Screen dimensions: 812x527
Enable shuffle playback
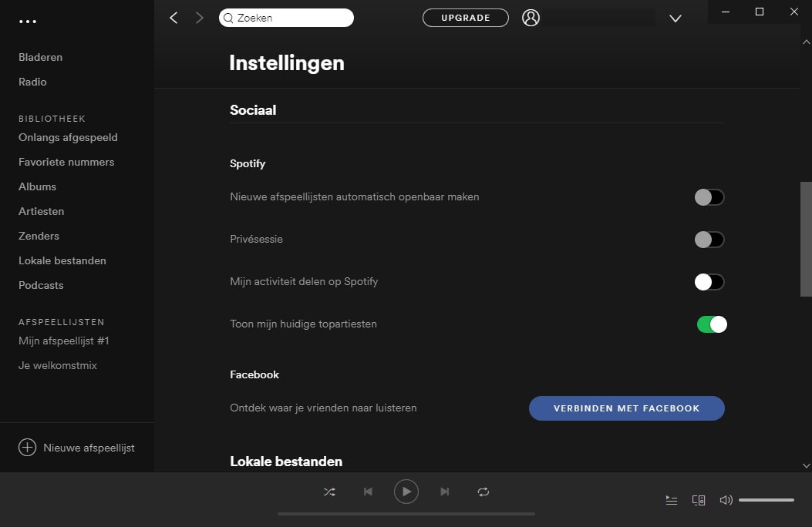[329, 491]
